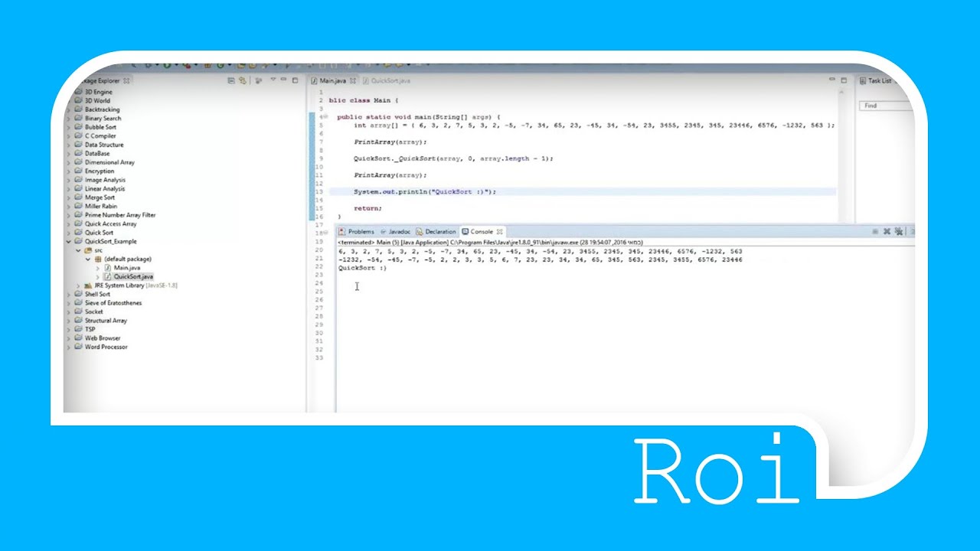Collapse all projects in Package Explorer
This screenshot has height=551, width=980.
click(x=230, y=80)
